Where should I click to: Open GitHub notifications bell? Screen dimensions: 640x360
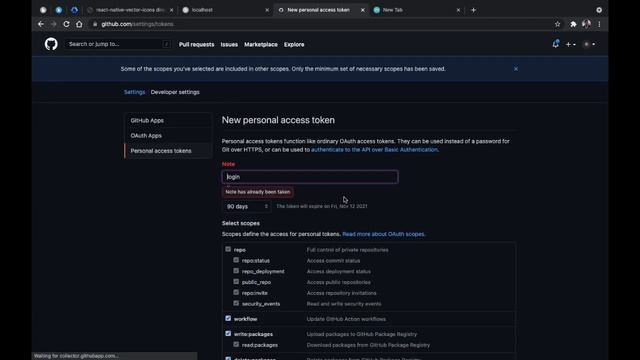click(x=556, y=44)
